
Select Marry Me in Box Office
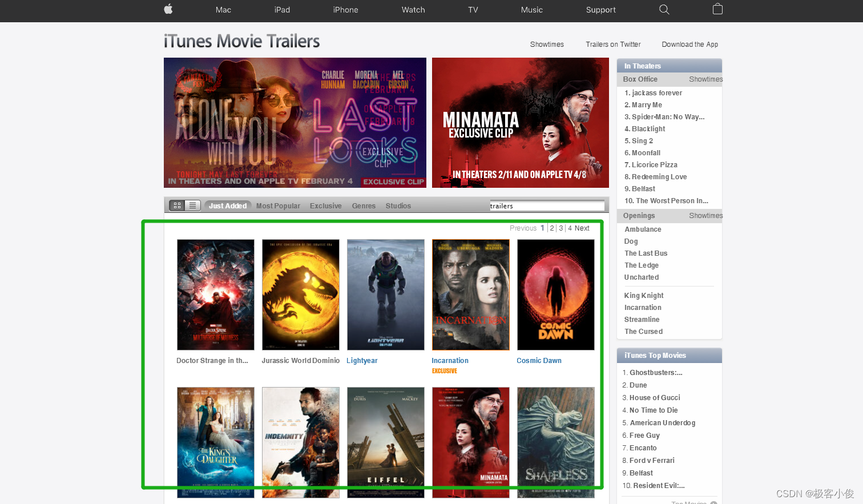[643, 105]
